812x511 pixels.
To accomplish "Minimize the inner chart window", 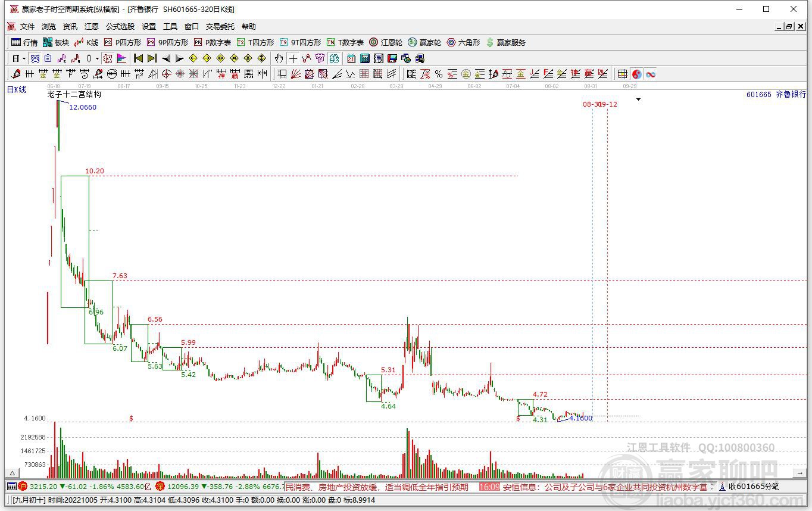I will click(779, 27).
